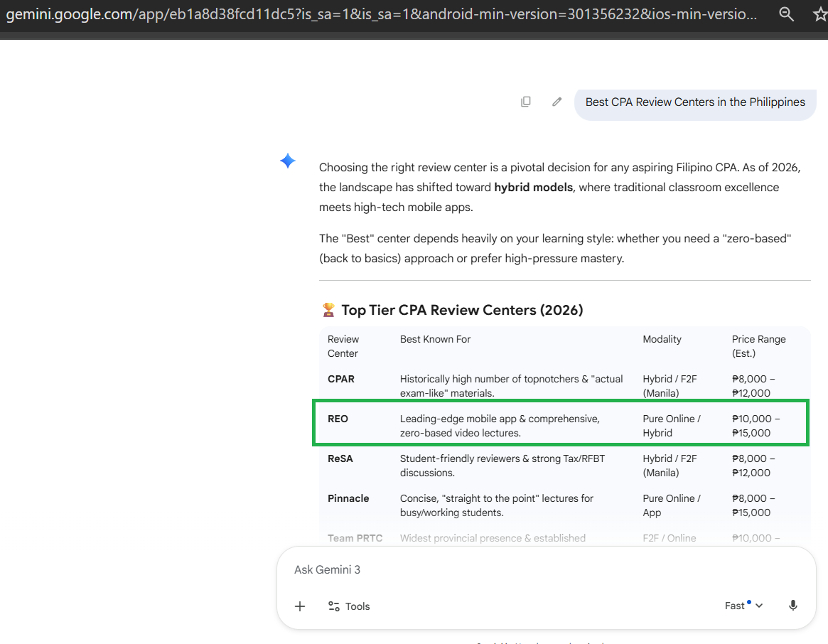Select the 'Best CPA Review Centers' prompt bubble
Viewport: 828px width, 644px height.
pos(695,102)
